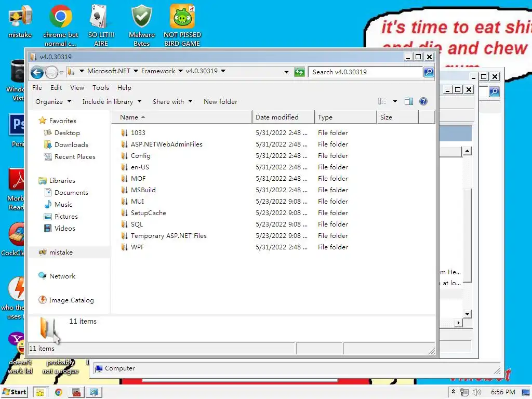Click the red toolbox taskbar icon
Viewport: 532px width, 399px height.
tap(76, 392)
